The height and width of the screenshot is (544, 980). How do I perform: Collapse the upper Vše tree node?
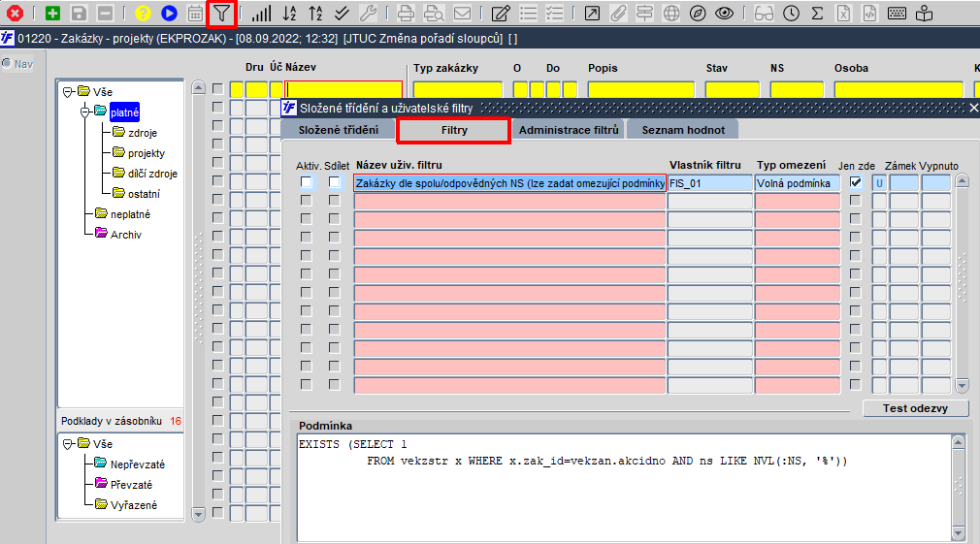(x=68, y=92)
